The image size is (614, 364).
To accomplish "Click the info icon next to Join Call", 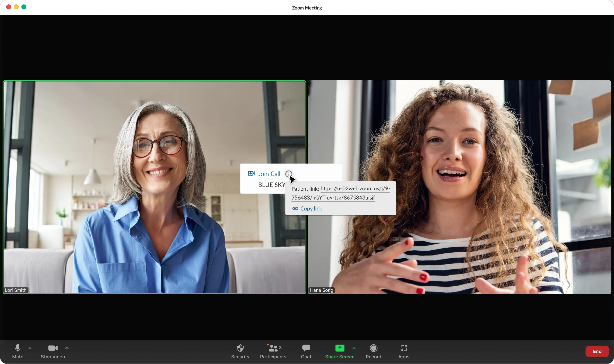I will [x=289, y=174].
